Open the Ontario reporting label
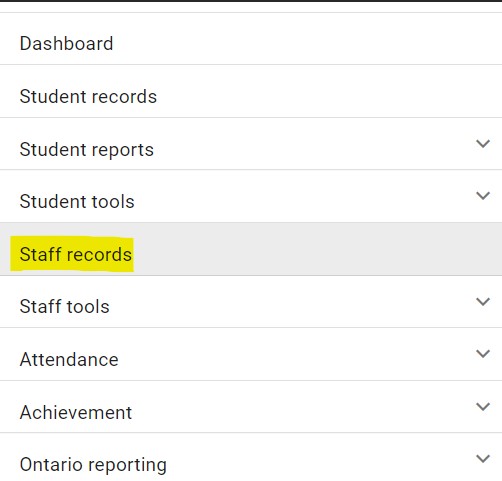The height and width of the screenshot is (481, 502). (x=93, y=465)
